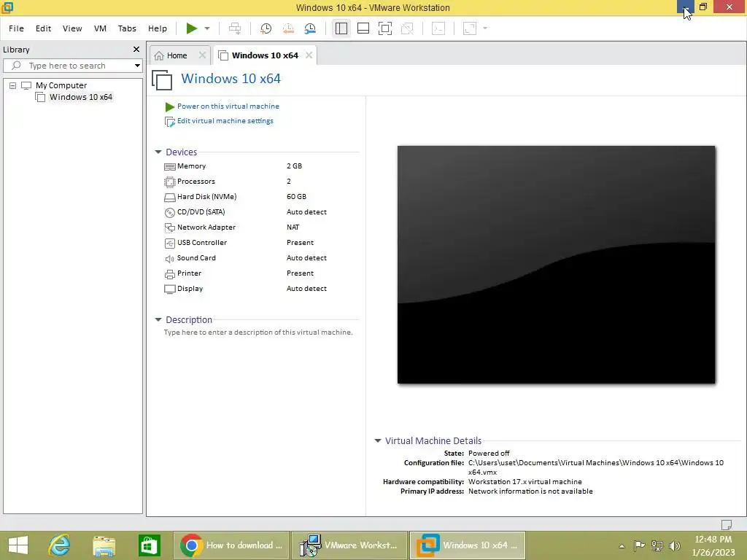Click the green Power On toolbar button
The image size is (747, 560).
coord(192,28)
